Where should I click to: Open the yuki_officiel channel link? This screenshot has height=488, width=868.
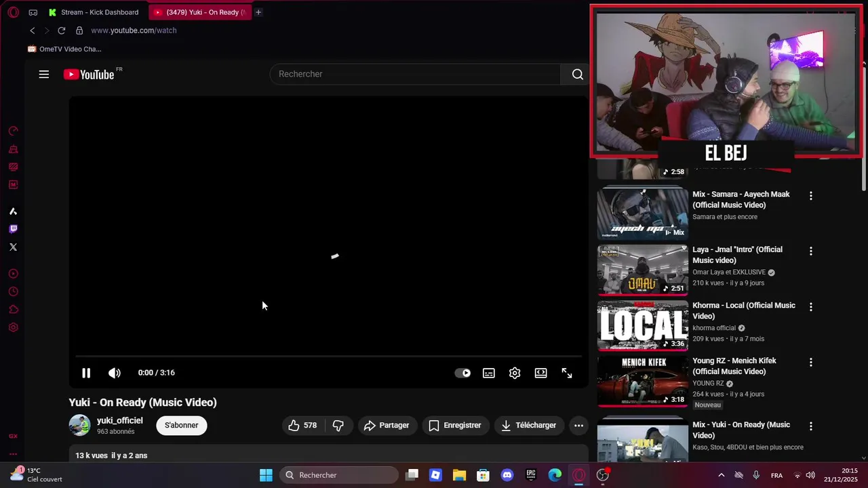[119, 421]
